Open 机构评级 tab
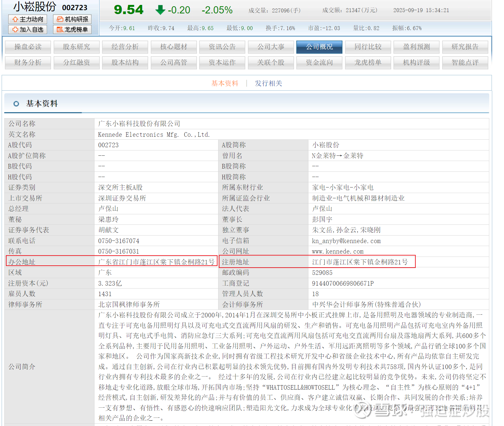This screenshot has height=426, width=504. click(416, 62)
